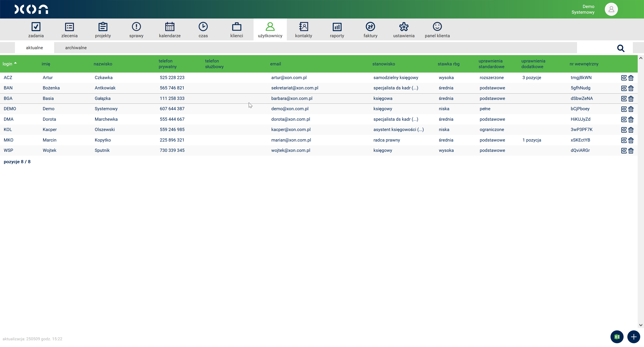The height and width of the screenshot is (347, 644).
Task: Switch to the archiwalne tab
Action: point(76,48)
